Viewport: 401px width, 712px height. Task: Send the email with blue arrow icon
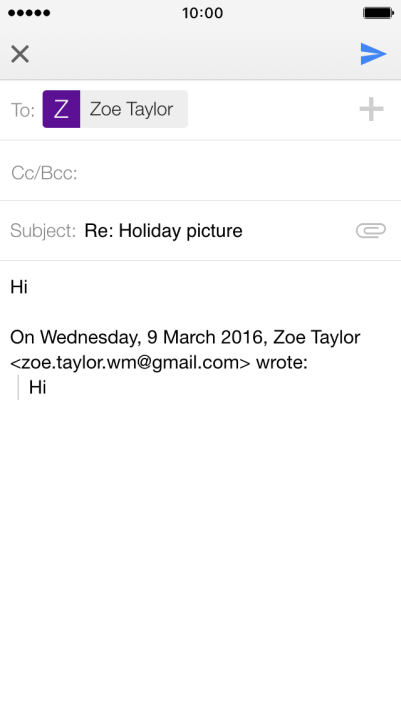(373, 54)
